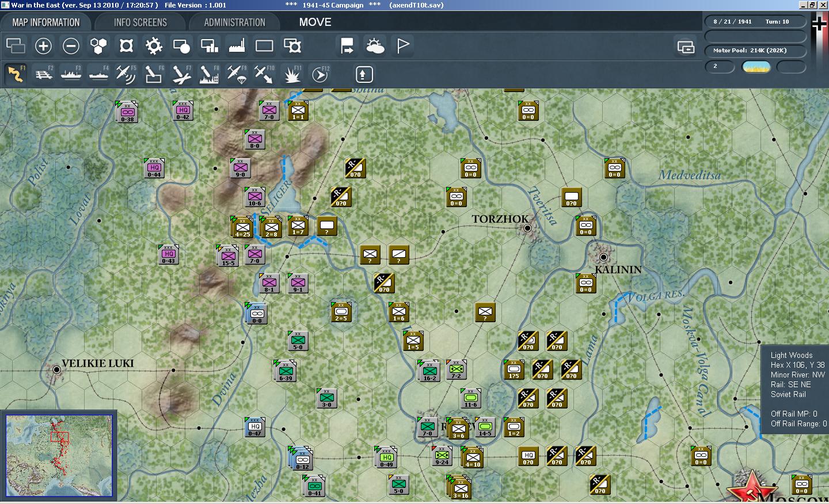Toggle the gear-shaped toolbar icon
The height and width of the screenshot is (504, 829).
click(154, 45)
